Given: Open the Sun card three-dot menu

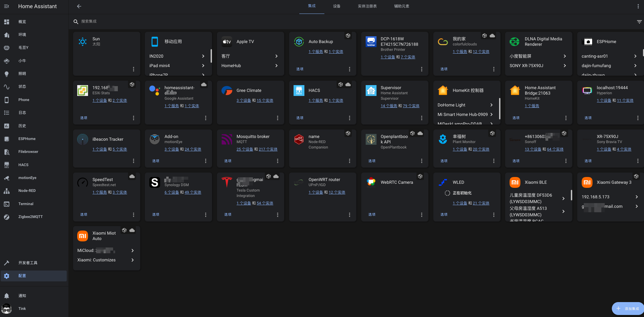Looking at the screenshot, I should coord(133,69).
